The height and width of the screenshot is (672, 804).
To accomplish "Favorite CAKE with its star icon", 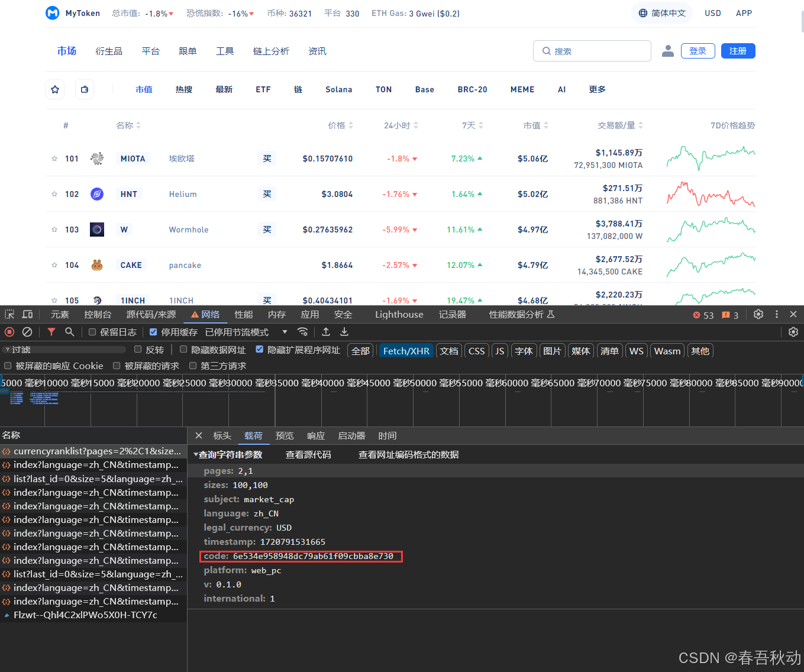I will coord(54,265).
